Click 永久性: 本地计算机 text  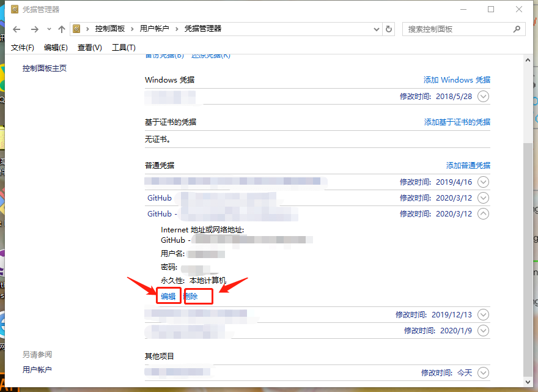[194, 281]
